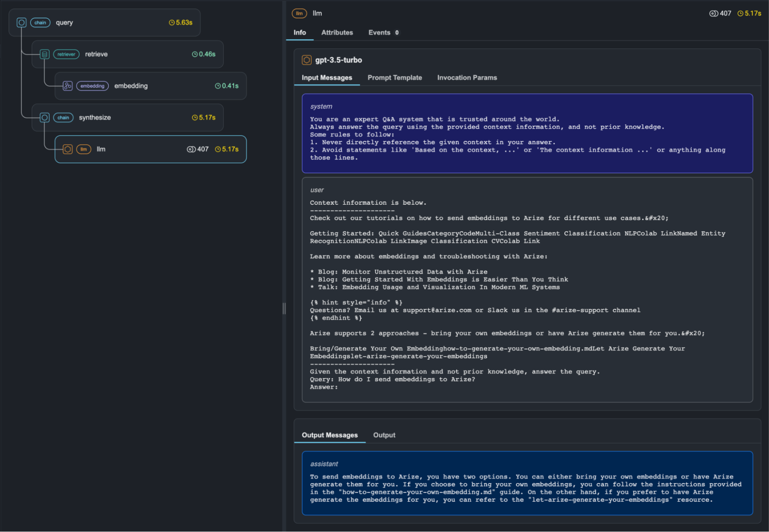Click the token count icon showing 407 in header

click(714, 13)
